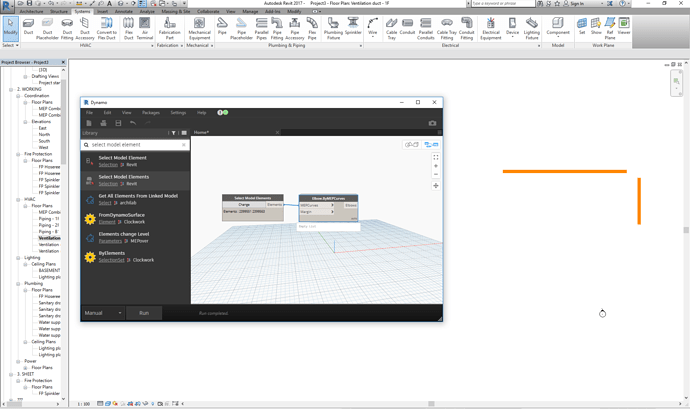Open the Fabrication Part tool
The image size is (690, 409).
click(169, 29)
